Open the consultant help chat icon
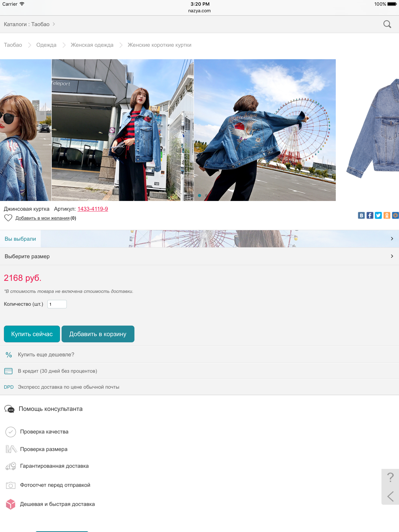The width and height of the screenshot is (399, 532). click(x=9, y=409)
